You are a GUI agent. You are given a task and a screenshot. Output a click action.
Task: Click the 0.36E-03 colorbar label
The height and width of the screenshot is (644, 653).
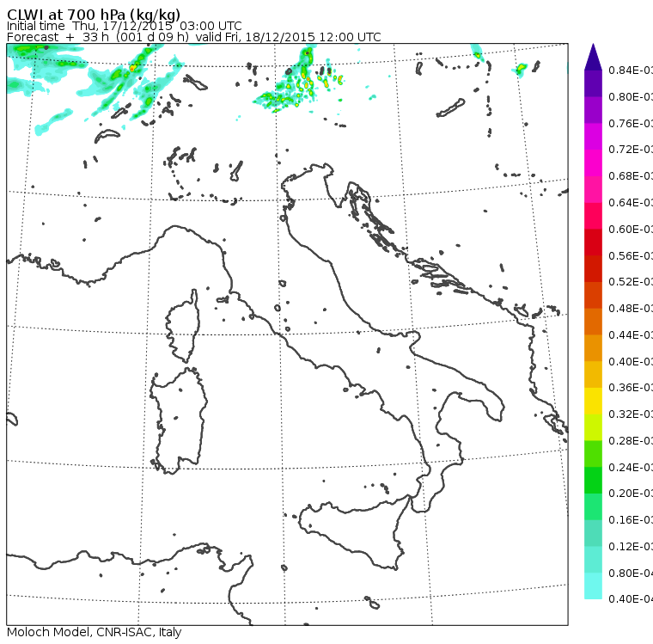(631, 388)
